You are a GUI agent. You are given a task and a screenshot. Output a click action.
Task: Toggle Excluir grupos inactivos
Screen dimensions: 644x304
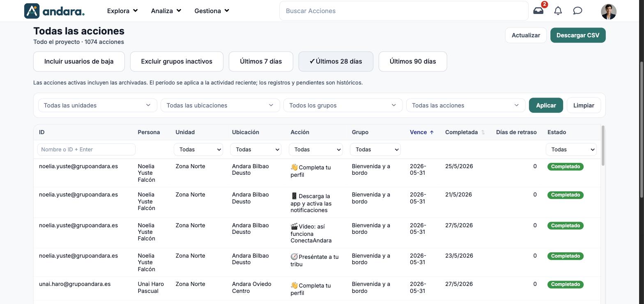coord(177,62)
